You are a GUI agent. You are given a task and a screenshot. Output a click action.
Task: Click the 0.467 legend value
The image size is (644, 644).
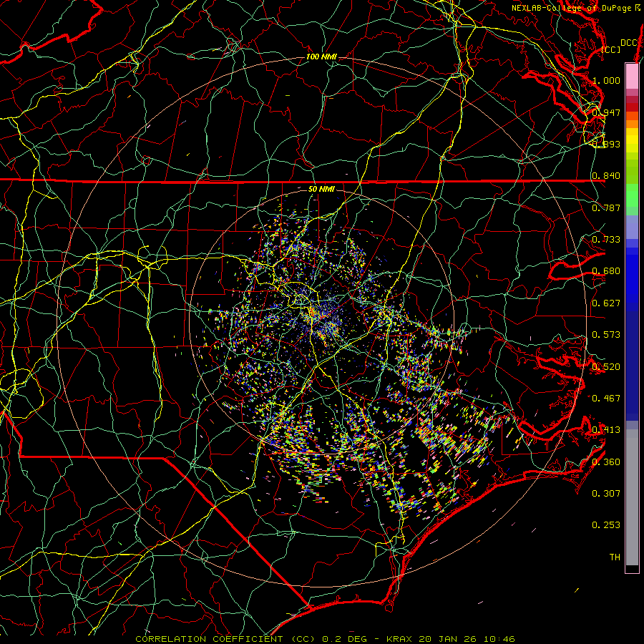(606, 399)
